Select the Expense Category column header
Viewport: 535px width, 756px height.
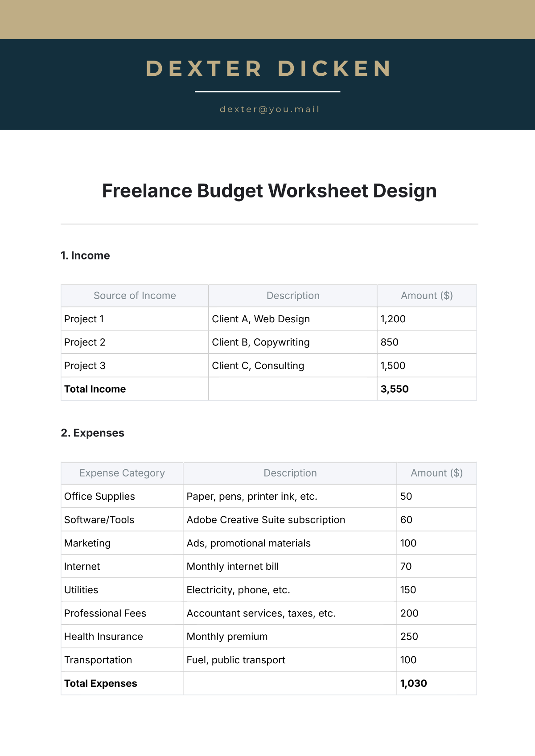pyautogui.click(x=122, y=473)
